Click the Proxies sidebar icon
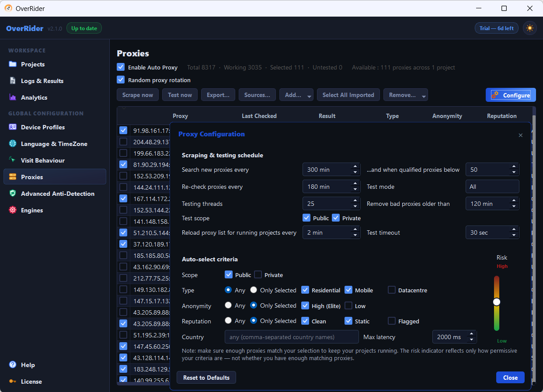The image size is (543, 392). pyautogui.click(x=13, y=177)
